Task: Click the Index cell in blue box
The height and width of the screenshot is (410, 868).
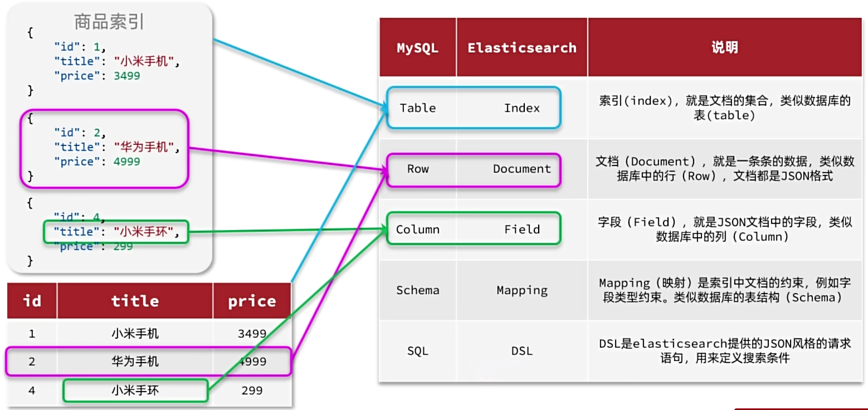Action: [x=521, y=108]
